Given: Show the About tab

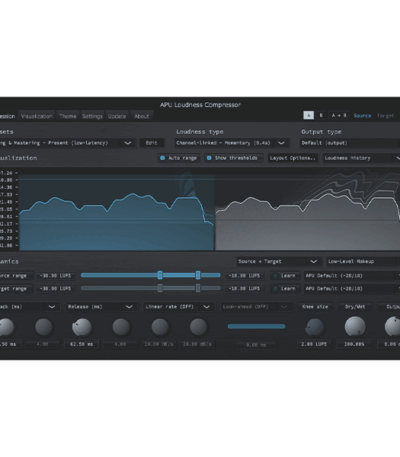Looking at the screenshot, I should point(142,116).
